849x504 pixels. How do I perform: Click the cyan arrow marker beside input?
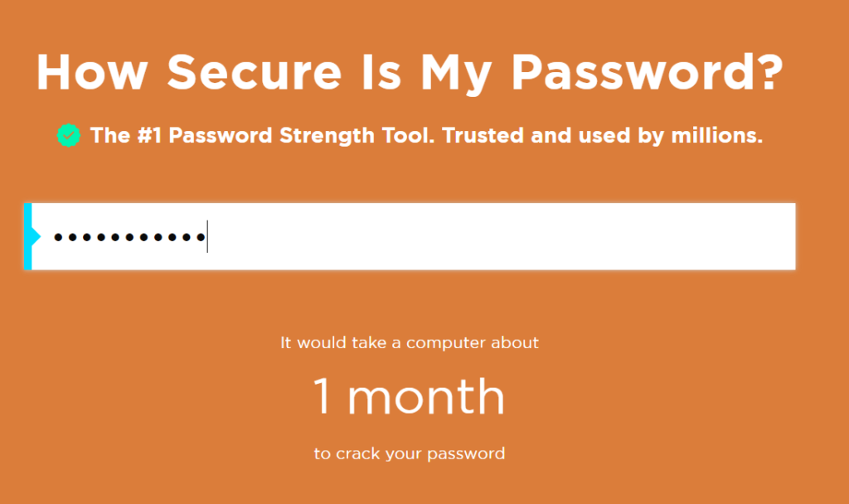(x=34, y=237)
